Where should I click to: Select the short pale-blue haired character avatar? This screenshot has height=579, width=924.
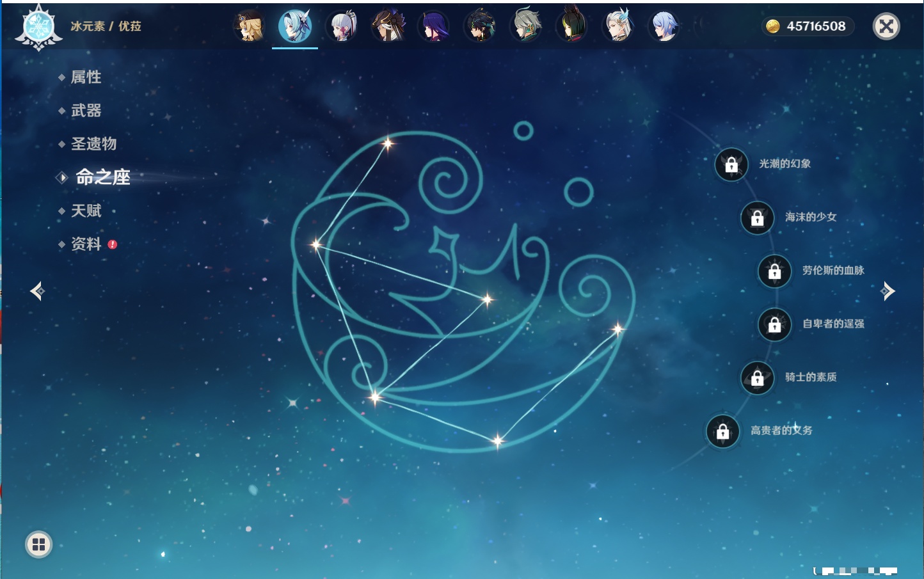(665, 26)
